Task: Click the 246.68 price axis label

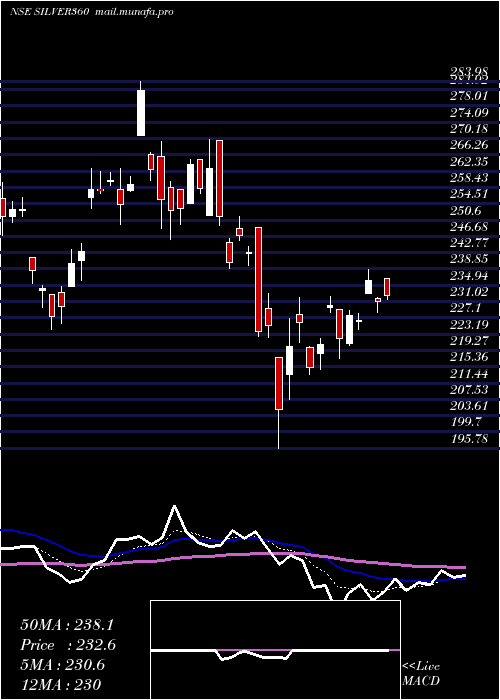Action: (x=469, y=226)
